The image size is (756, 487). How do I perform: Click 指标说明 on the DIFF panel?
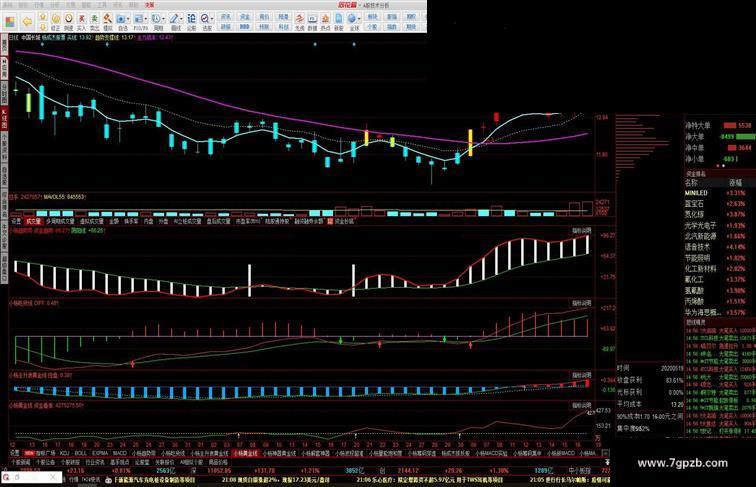(x=581, y=303)
